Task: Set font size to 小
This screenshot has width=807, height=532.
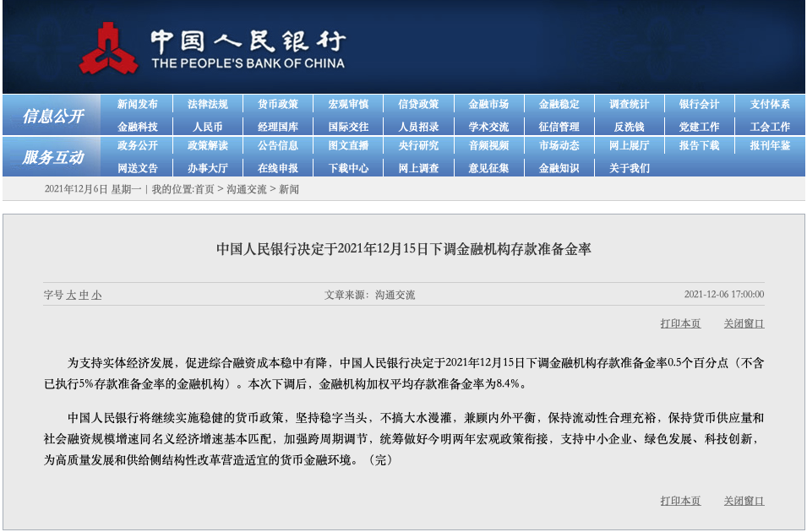Action: pyautogui.click(x=96, y=295)
